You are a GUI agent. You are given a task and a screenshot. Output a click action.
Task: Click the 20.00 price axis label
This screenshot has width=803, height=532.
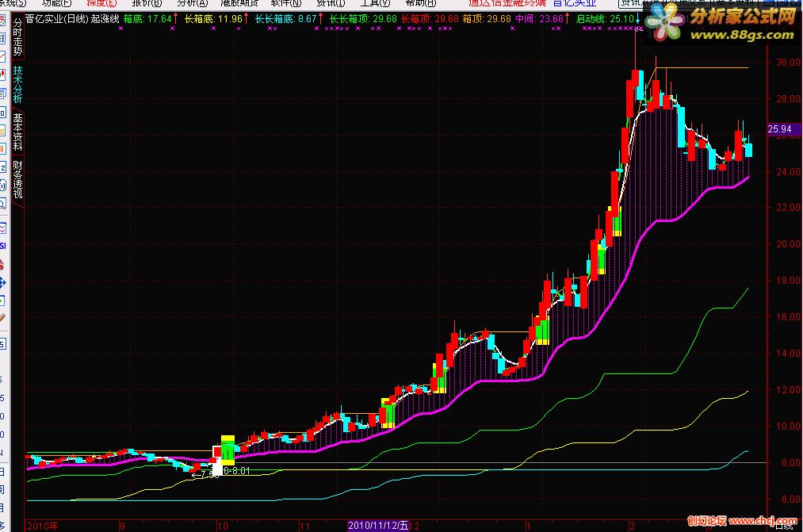click(788, 243)
